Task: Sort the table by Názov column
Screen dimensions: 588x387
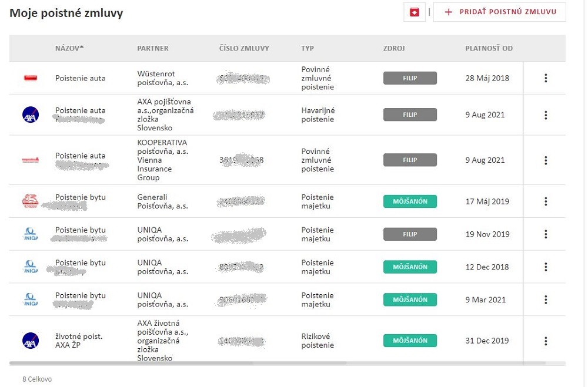Action: click(x=69, y=48)
